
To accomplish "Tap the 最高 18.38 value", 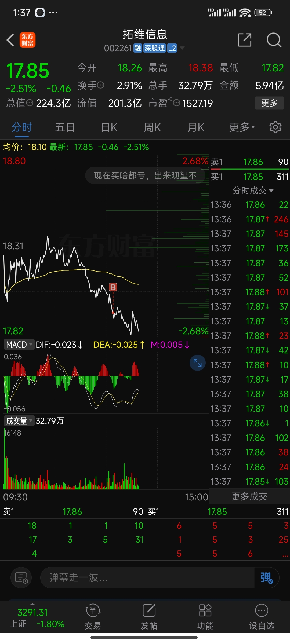I will [x=201, y=68].
